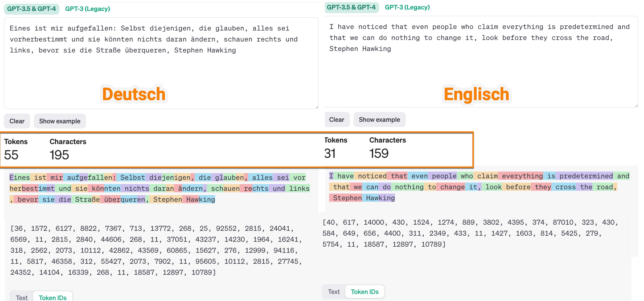Show Text view under German token IDs

(x=22, y=298)
